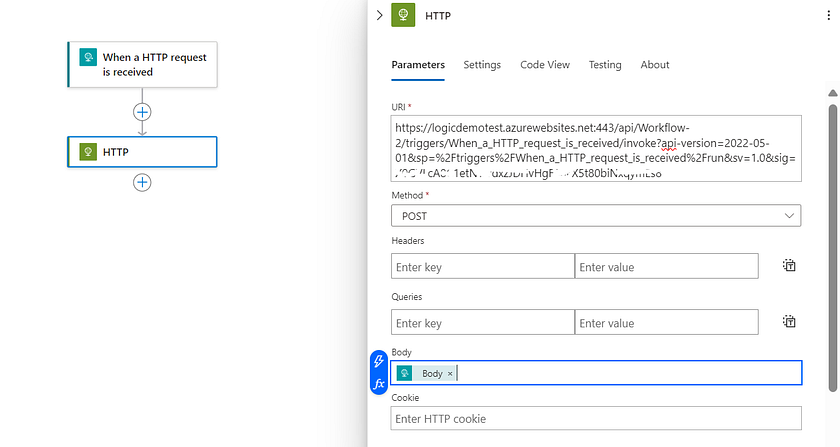Open the Code View tab
Image resolution: width=840 pixels, height=447 pixels.
click(x=545, y=65)
